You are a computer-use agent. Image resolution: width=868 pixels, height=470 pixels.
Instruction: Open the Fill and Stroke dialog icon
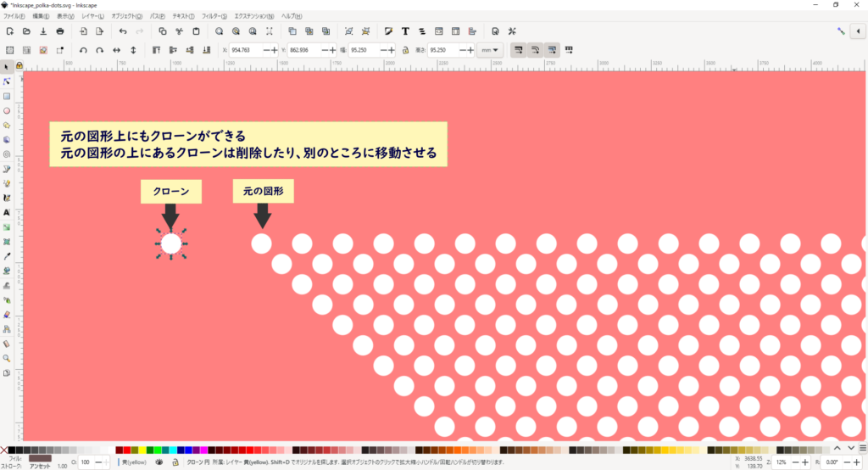388,31
